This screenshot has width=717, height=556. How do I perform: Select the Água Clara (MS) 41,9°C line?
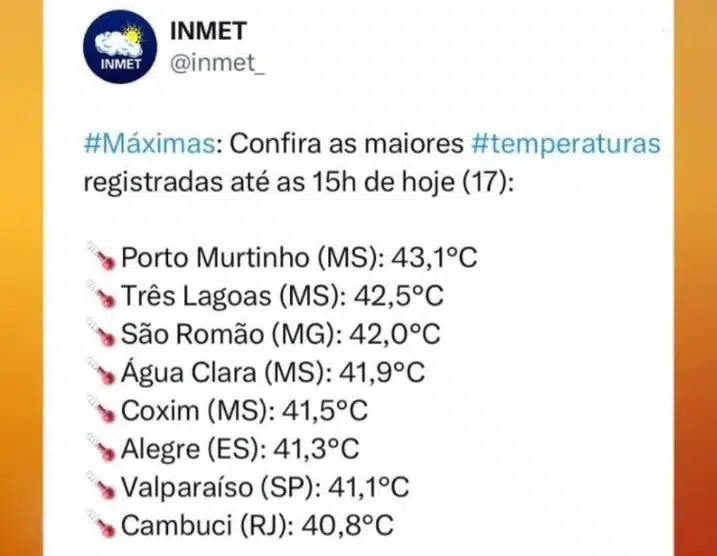pyautogui.click(x=273, y=373)
